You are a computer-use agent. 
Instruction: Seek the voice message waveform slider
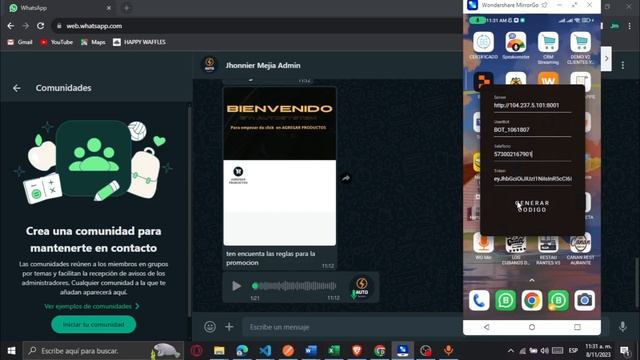point(295,286)
